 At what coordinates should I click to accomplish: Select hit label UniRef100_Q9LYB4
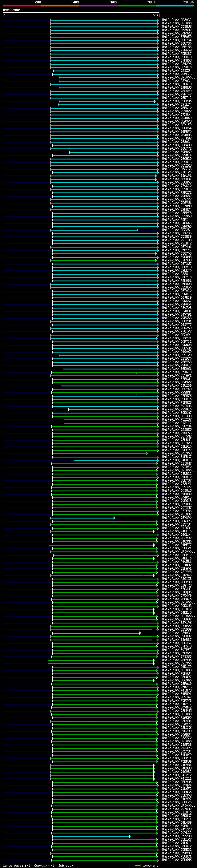[177, 426]
